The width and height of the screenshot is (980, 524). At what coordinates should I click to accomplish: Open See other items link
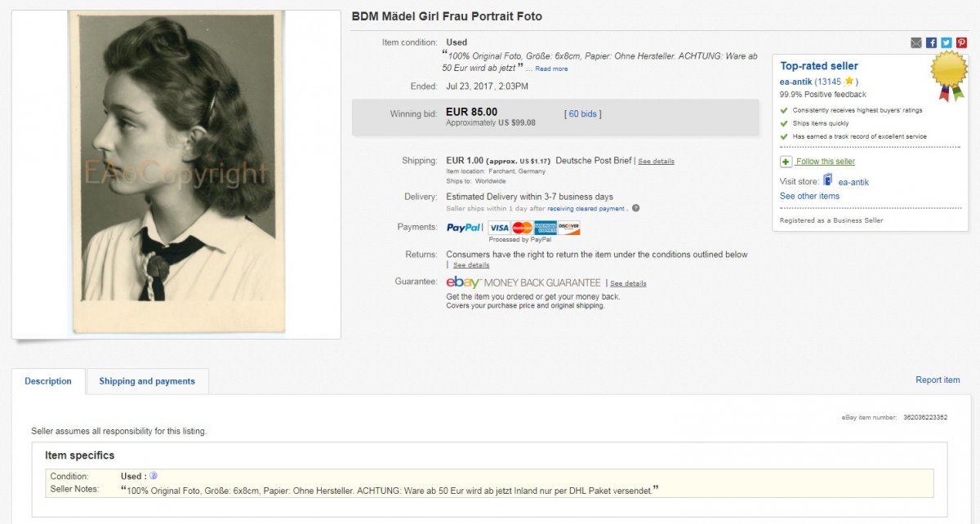point(809,196)
